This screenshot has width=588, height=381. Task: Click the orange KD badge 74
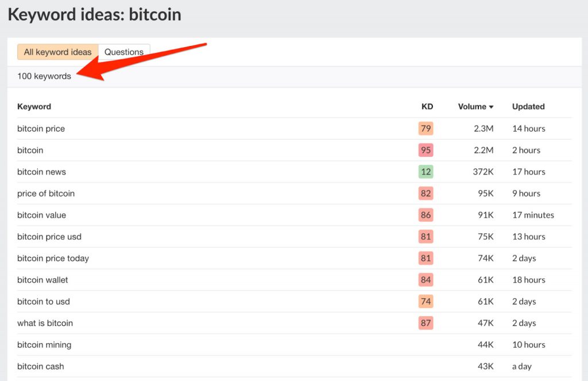point(425,302)
